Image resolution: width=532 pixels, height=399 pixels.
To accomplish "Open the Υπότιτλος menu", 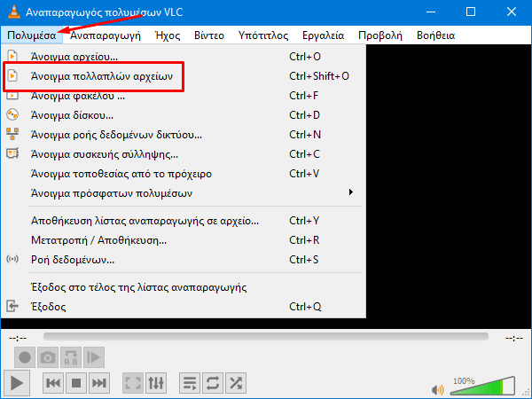I will [x=263, y=35].
